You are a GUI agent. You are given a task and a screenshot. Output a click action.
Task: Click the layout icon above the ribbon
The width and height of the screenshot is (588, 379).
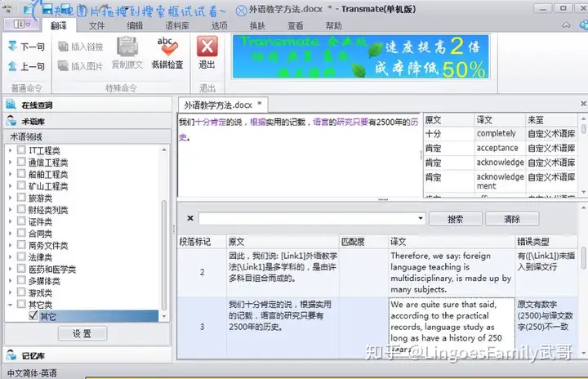click(22, 25)
